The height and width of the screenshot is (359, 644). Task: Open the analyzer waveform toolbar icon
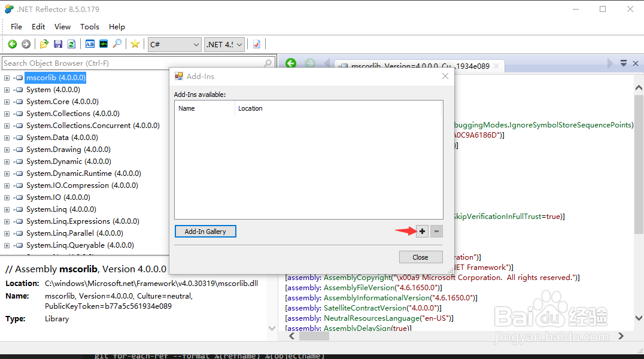104,44
